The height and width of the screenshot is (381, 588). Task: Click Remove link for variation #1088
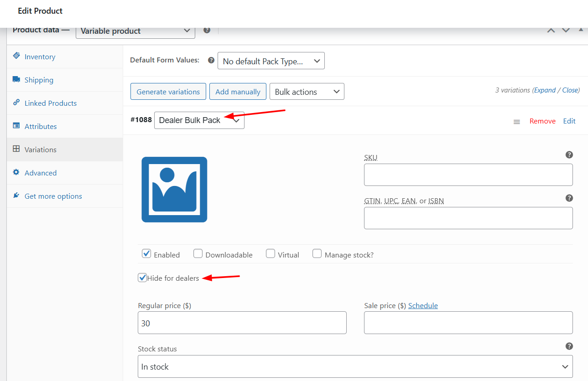(x=542, y=121)
